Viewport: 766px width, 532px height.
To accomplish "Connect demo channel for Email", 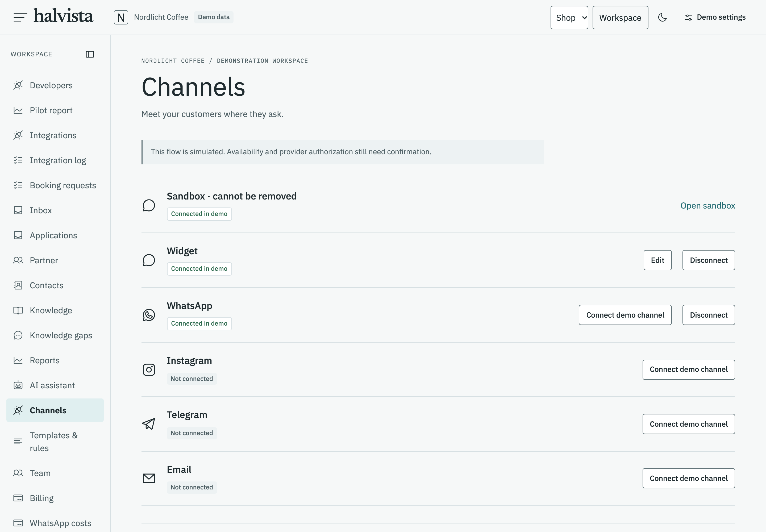I will (689, 478).
